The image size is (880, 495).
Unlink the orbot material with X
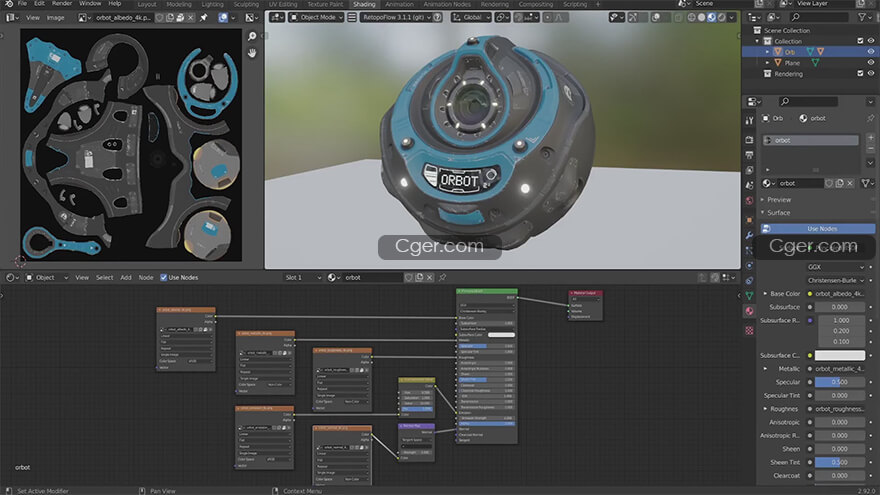[850, 184]
